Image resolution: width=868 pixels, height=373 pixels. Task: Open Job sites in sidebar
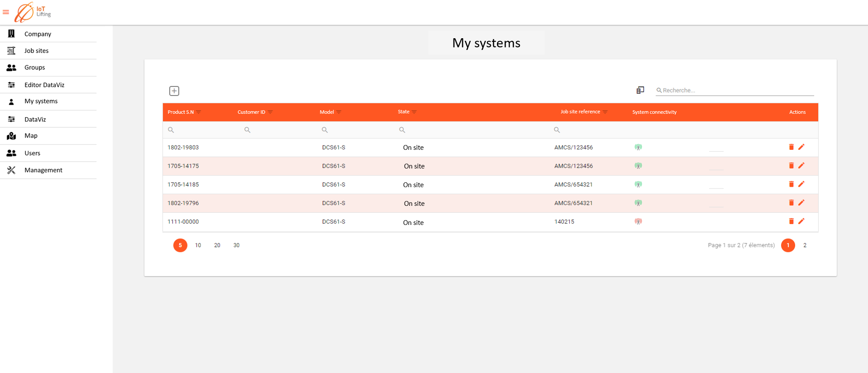coord(36,51)
